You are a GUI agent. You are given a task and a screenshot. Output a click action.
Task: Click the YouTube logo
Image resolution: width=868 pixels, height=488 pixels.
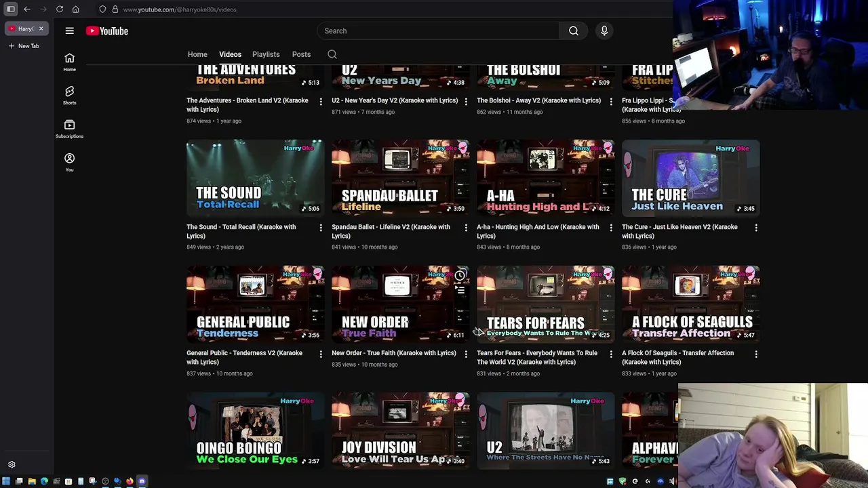[107, 30]
